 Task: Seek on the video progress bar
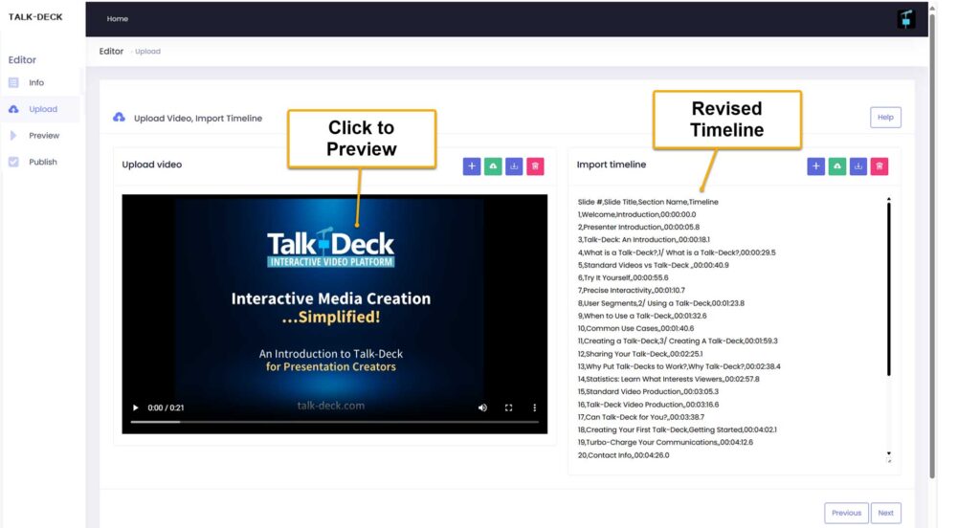[334, 422]
